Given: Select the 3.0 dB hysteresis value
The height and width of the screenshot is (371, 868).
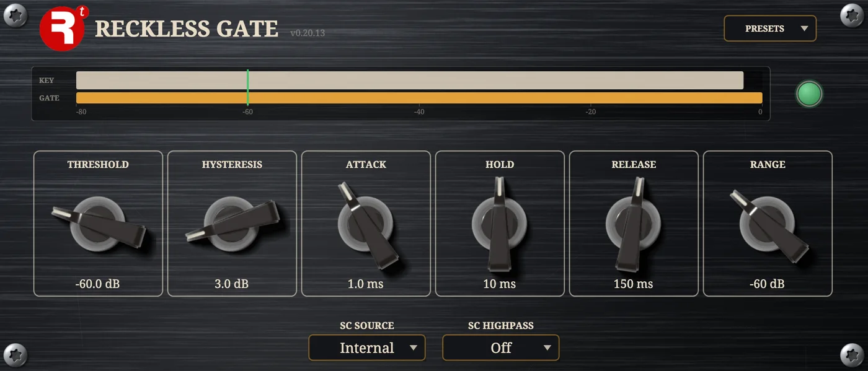Looking at the screenshot, I should [x=232, y=284].
